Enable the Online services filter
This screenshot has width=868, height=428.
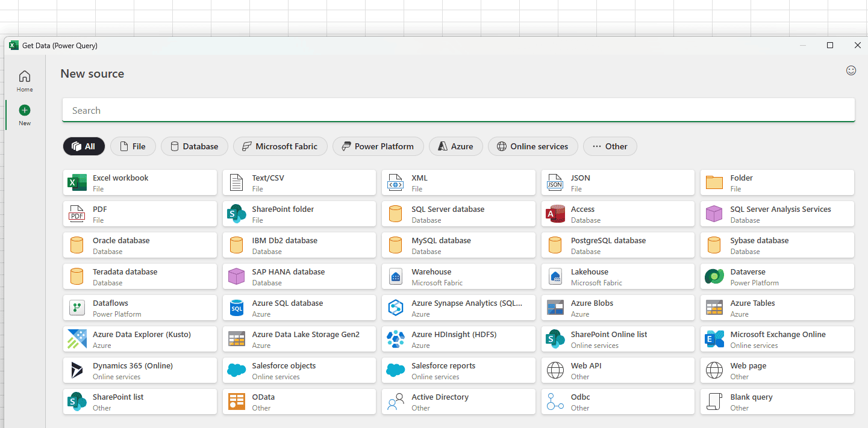point(532,146)
